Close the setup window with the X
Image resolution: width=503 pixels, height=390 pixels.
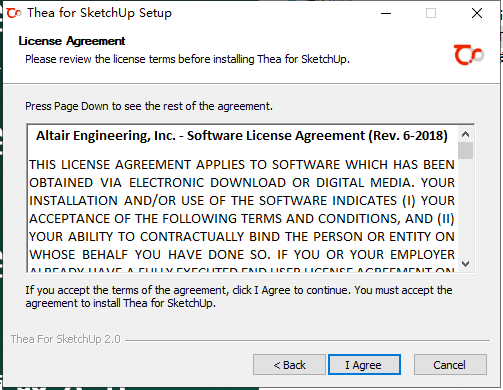coord(477,13)
